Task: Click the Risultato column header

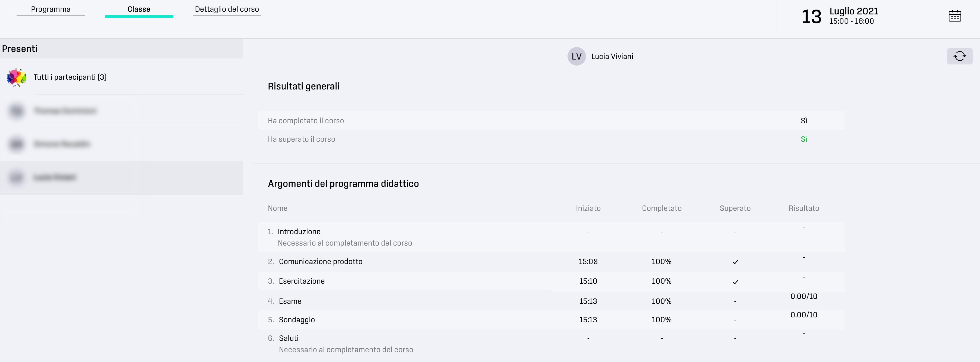Action: tap(804, 208)
